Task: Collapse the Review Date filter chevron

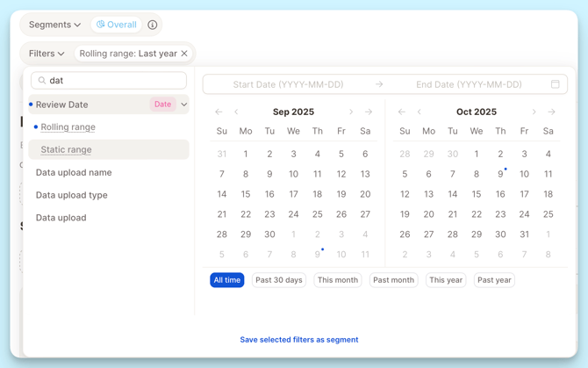Action: pos(183,105)
